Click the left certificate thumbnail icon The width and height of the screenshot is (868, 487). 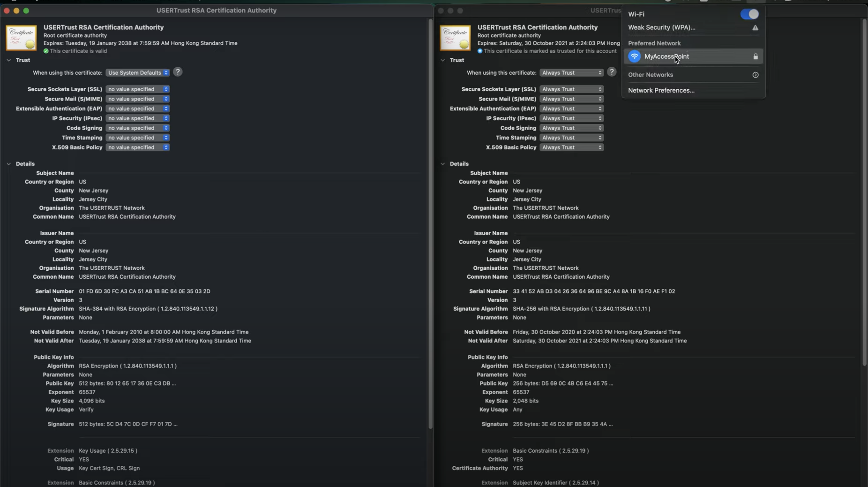(x=21, y=38)
